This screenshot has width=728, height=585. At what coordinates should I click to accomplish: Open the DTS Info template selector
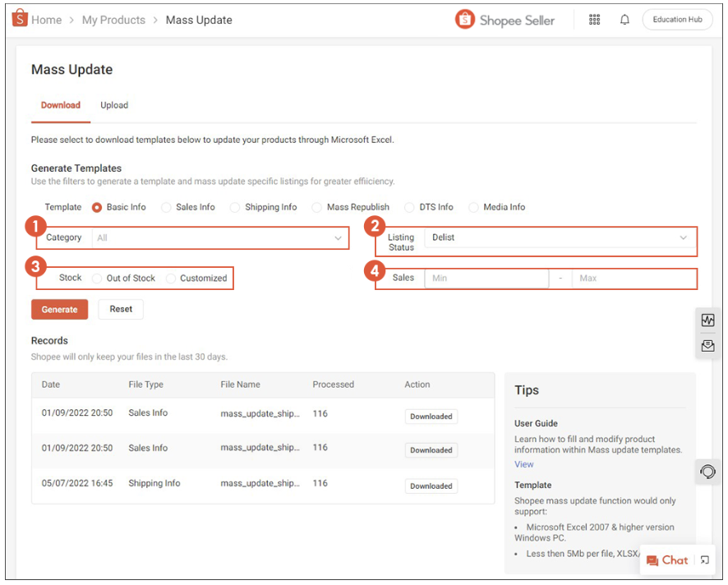click(x=411, y=207)
